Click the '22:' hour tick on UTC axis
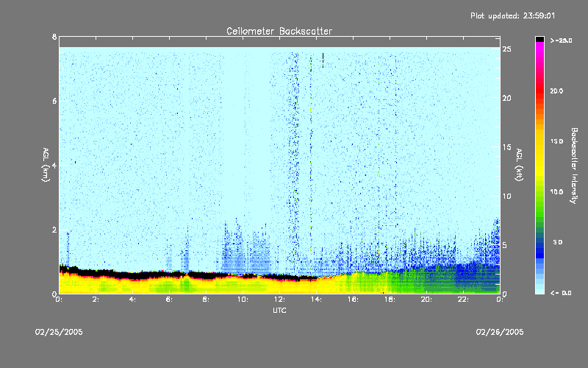 pyautogui.click(x=463, y=300)
